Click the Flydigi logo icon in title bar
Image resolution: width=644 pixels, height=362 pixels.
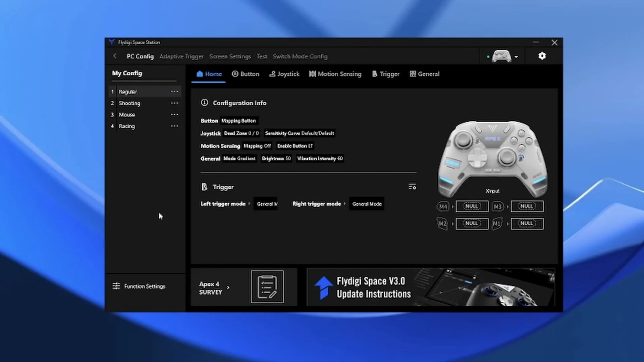tap(112, 42)
